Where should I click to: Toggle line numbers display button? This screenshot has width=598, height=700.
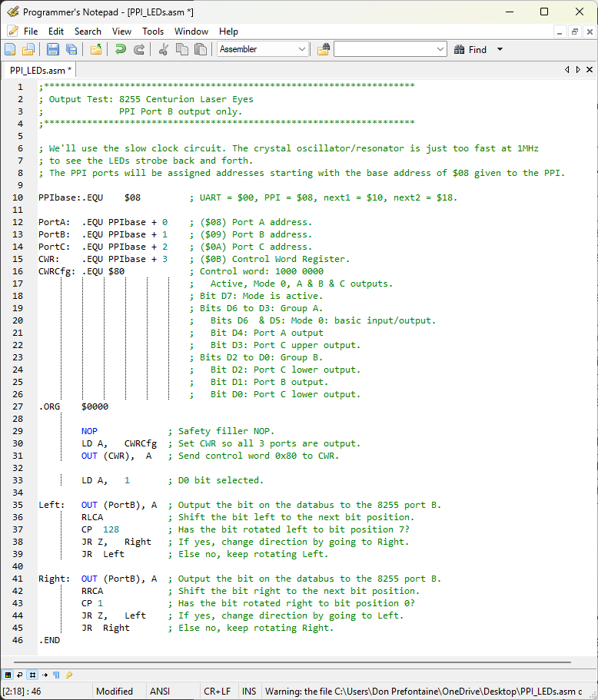pos(32,675)
